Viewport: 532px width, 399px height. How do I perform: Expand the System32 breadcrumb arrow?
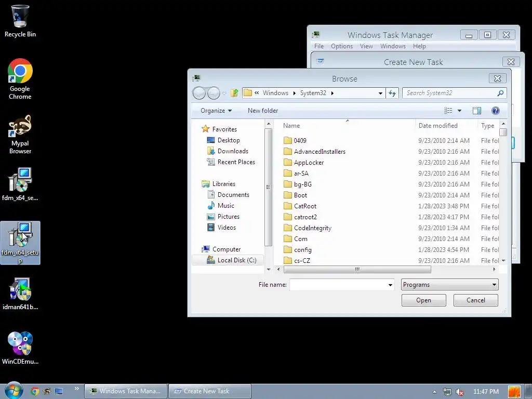tap(332, 93)
